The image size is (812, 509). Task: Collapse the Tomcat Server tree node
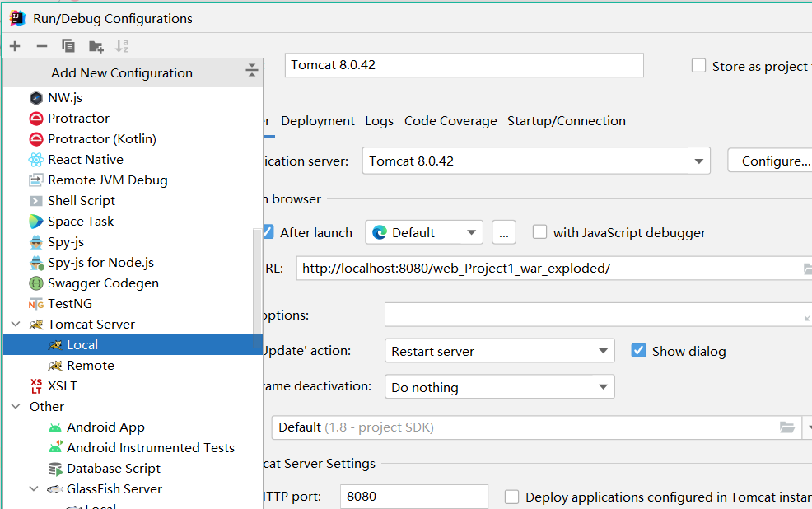point(15,325)
